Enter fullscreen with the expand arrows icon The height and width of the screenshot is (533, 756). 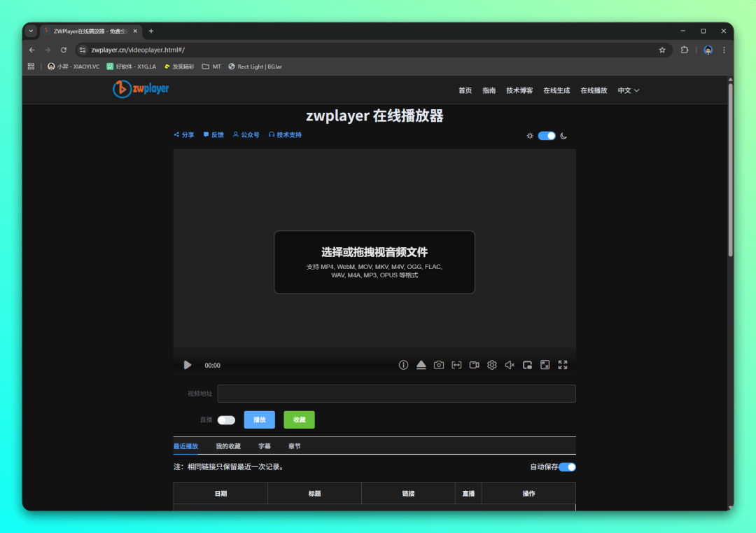click(x=563, y=365)
